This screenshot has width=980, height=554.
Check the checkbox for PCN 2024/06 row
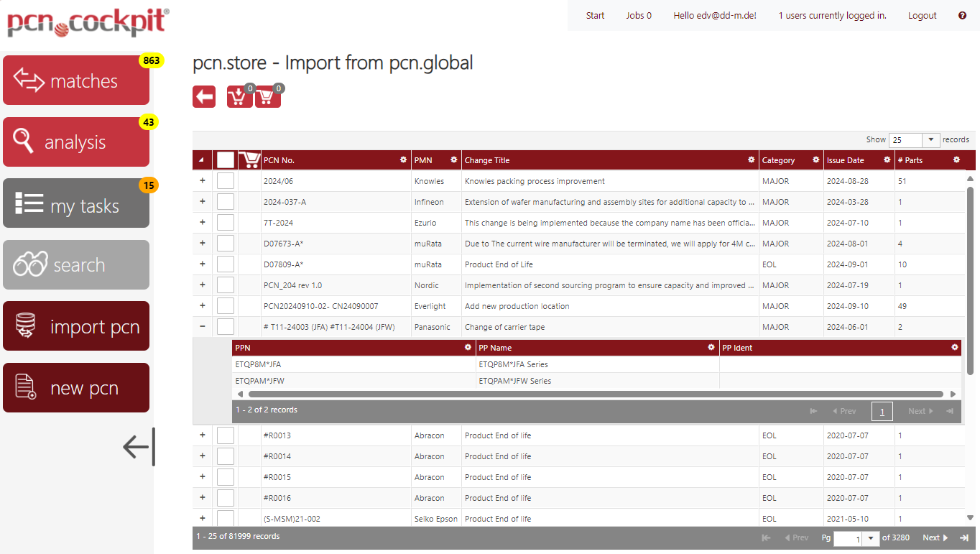tap(225, 180)
